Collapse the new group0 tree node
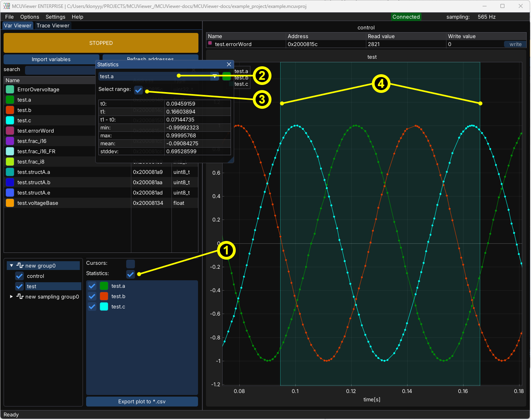Screen dimensions: 531x420 (x=12, y=266)
